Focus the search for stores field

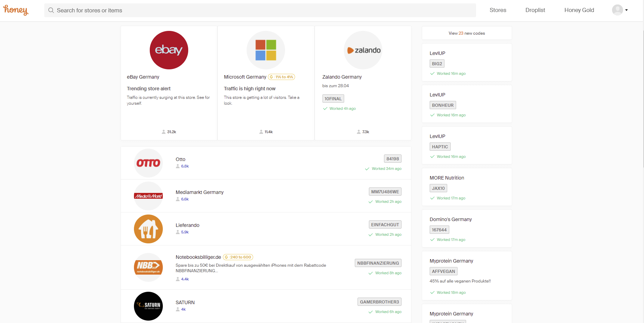coord(260,10)
